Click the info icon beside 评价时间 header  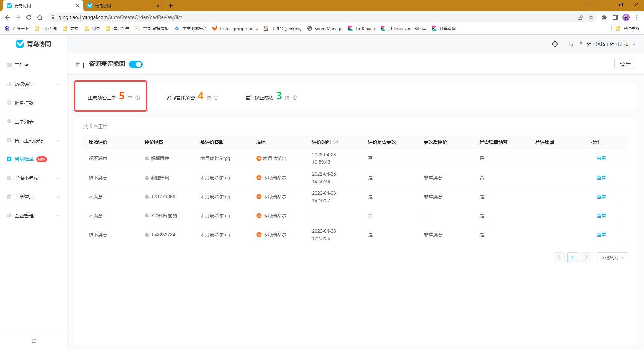[336, 142]
